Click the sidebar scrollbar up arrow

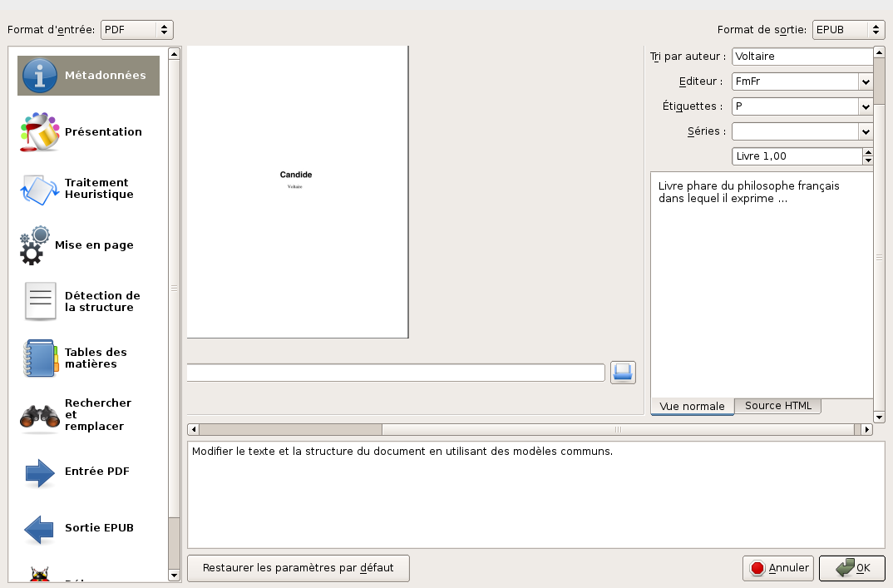pyautogui.click(x=175, y=53)
